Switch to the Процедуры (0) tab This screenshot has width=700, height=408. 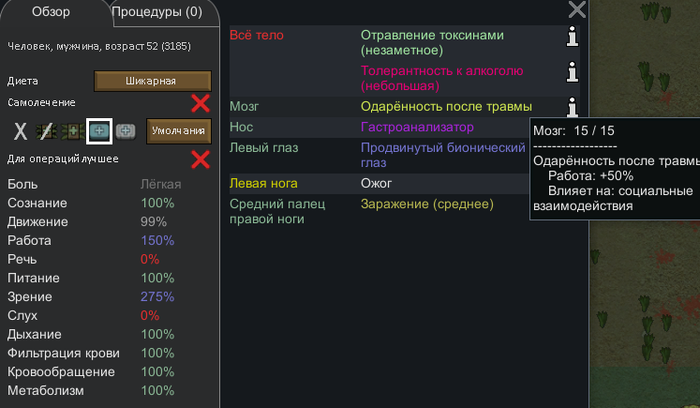pos(157,12)
